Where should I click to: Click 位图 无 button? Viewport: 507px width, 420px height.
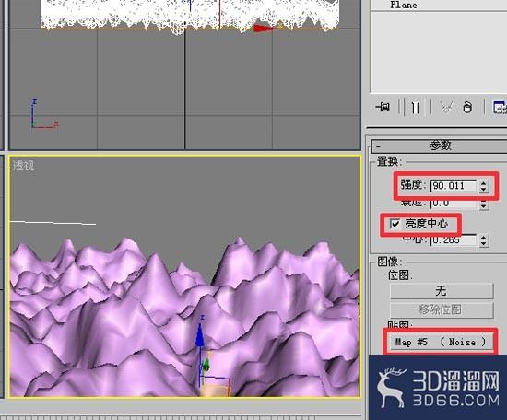click(442, 291)
